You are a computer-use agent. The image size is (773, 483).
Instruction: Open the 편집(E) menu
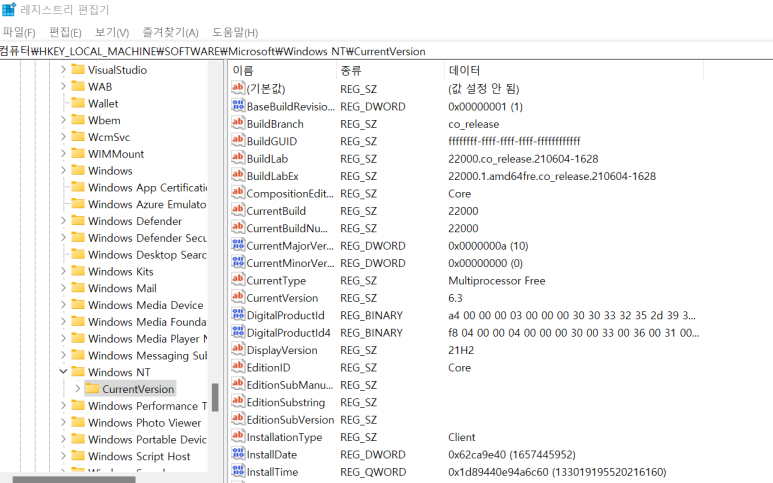(x=65, y=33)
